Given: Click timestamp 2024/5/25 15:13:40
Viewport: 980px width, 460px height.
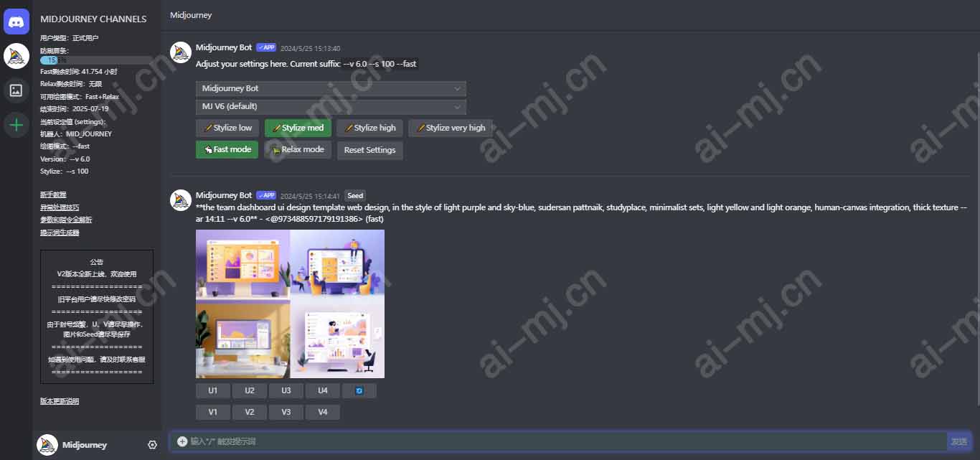Looking at the screenshot, I should [x=310, y=48].
